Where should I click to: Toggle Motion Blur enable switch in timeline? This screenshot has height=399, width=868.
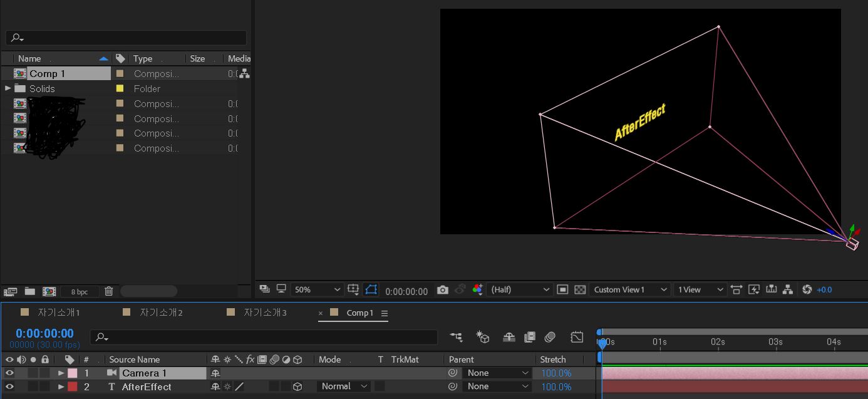click(x=550, y=337)
